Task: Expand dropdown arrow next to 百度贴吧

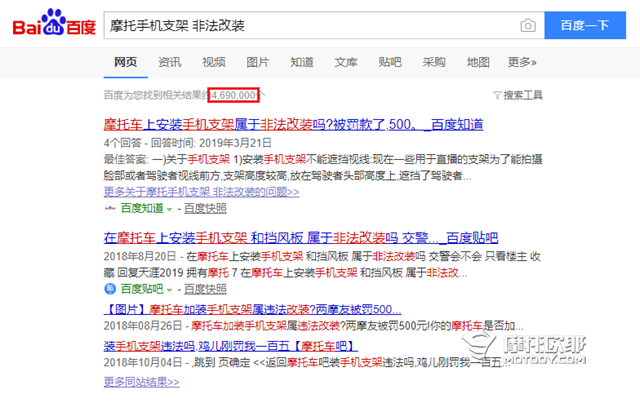Action: pos(169,290)
